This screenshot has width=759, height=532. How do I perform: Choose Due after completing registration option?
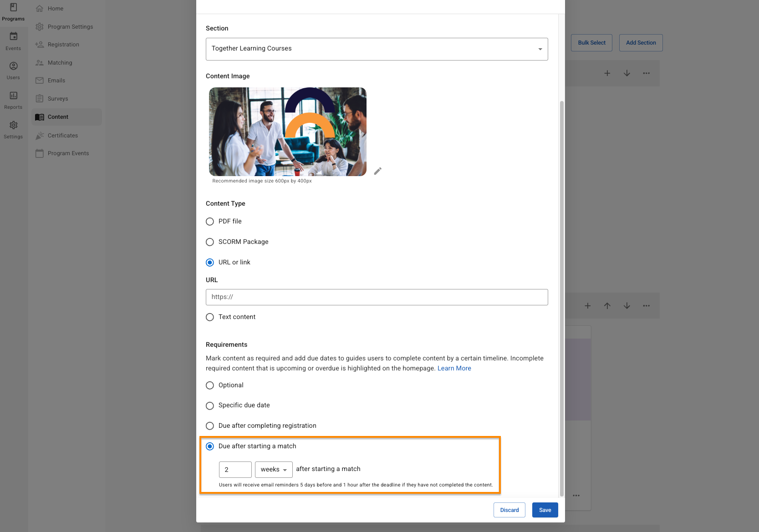pyautogui.click(x=210, y=426)
